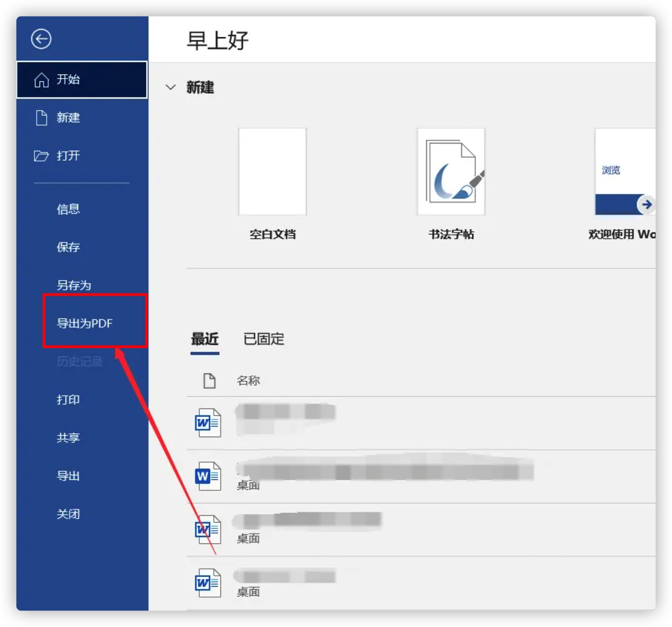
Task: Click the first recent Word document icon
Action: coord(208,423)
